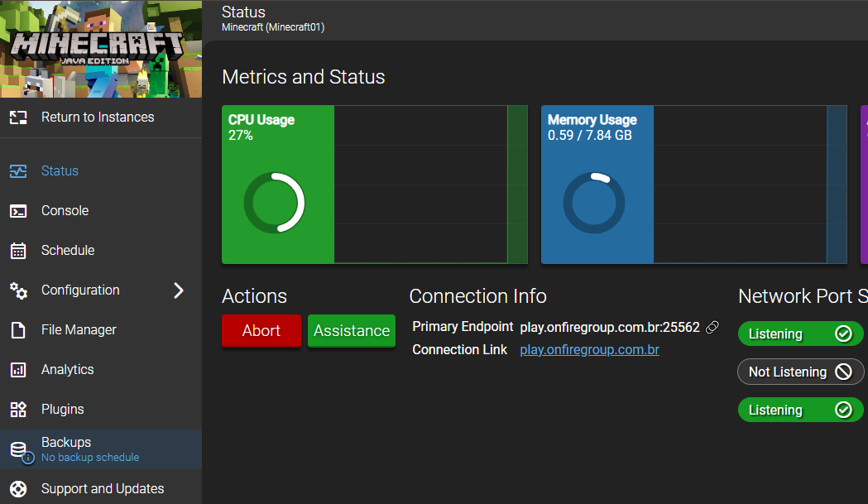Click the Not Listening port status badge
The image size is (868, 504).
(x=800, y=372)
